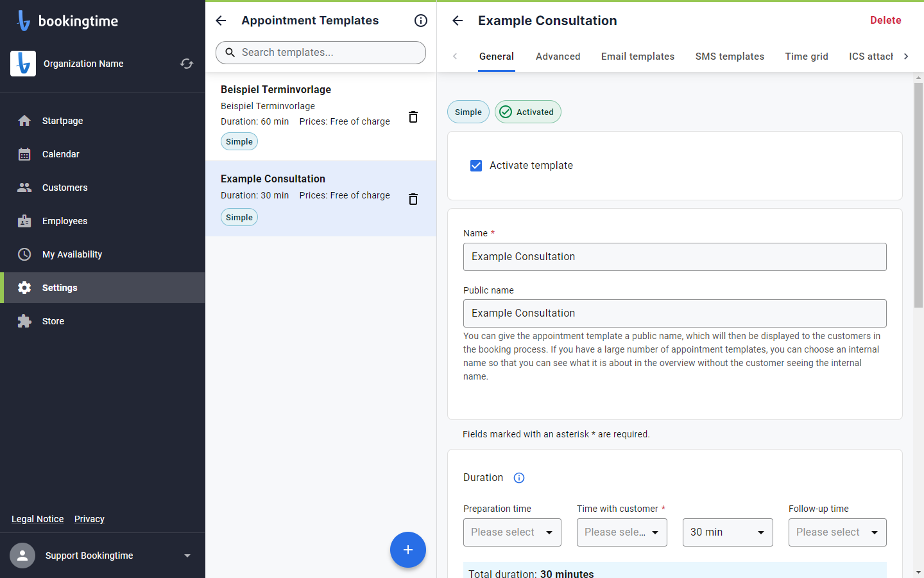Delete Beispiel Terminvorlage with trash icon
The height and width of the screenshot is (578, 924).
[x=413, y=117]
